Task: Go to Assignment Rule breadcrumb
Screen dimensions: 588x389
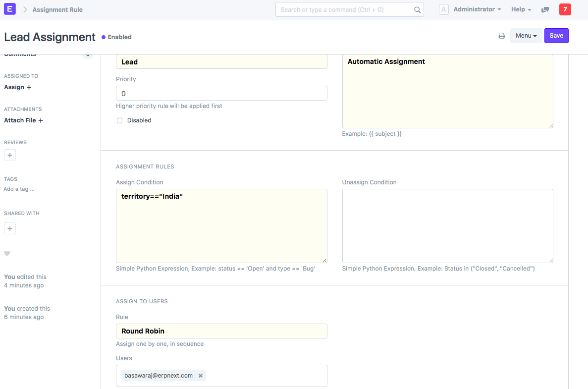Action: click(x=57, y=9)
